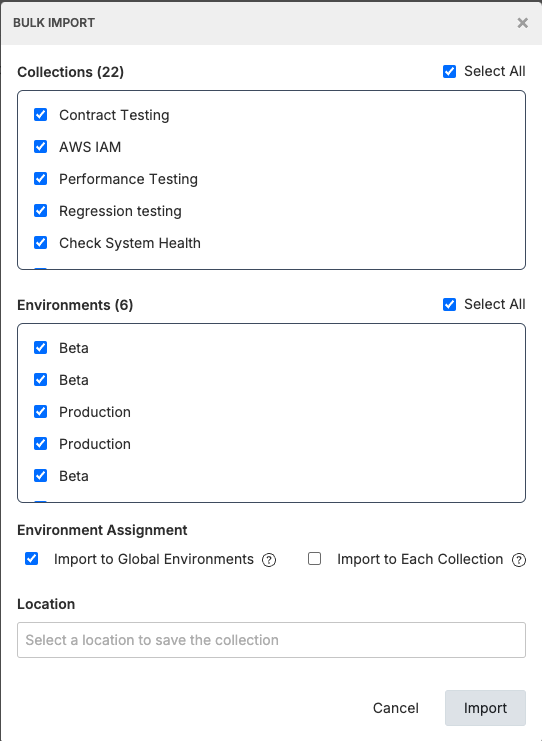
Task: Uncheck the third Beta environment
Action: point(41,475)
